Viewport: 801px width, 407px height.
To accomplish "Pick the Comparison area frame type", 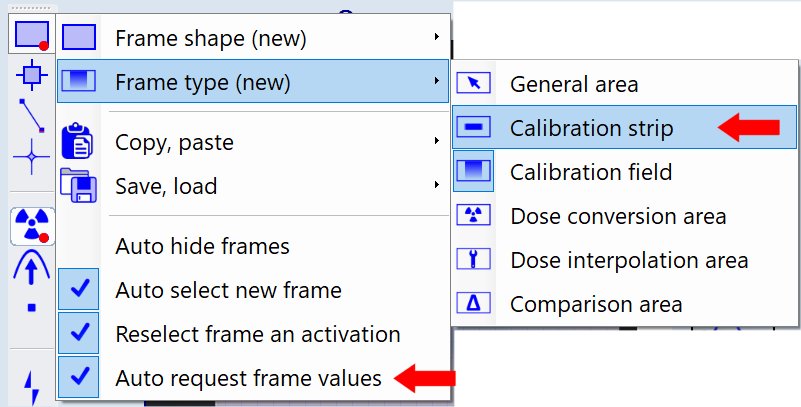I will coord(596,303).
